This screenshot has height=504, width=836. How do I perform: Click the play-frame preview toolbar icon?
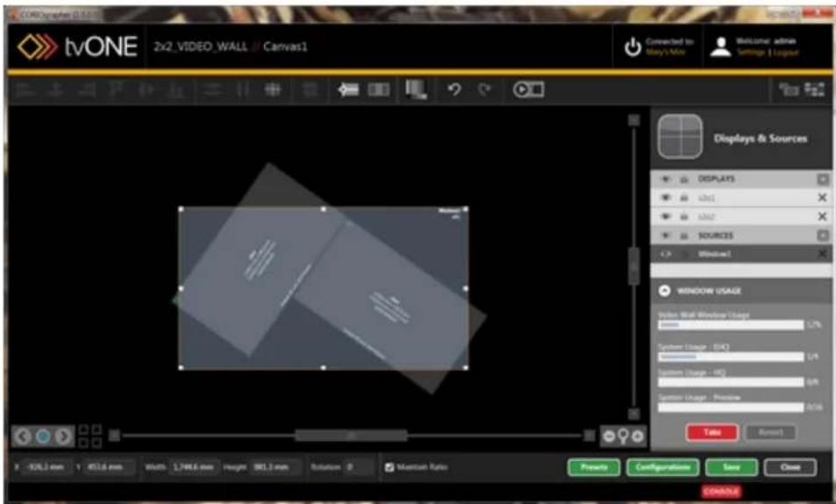pyautogui.click(x=528, y=89)
